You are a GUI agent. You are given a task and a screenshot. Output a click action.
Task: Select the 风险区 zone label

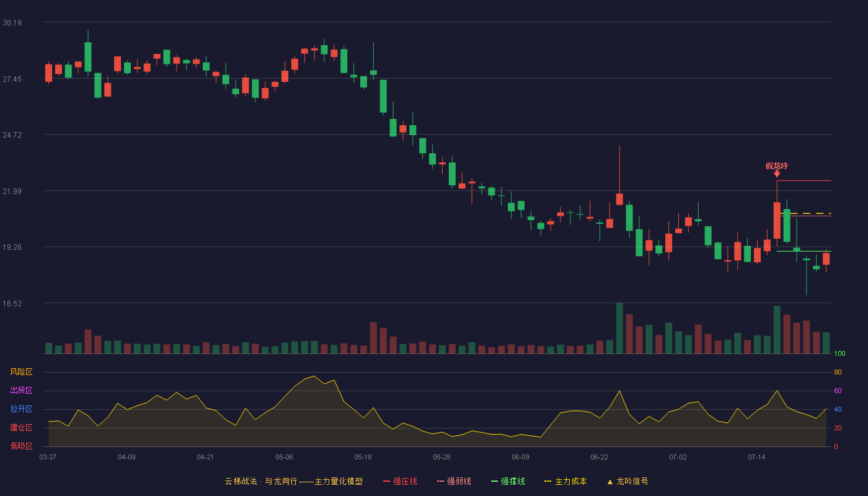coord(21,372)
